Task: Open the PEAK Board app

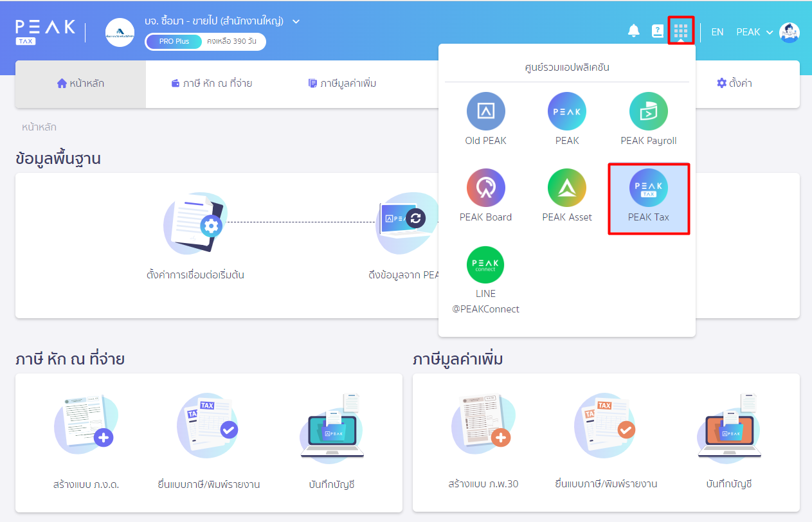Action: (x=485, y=188)
